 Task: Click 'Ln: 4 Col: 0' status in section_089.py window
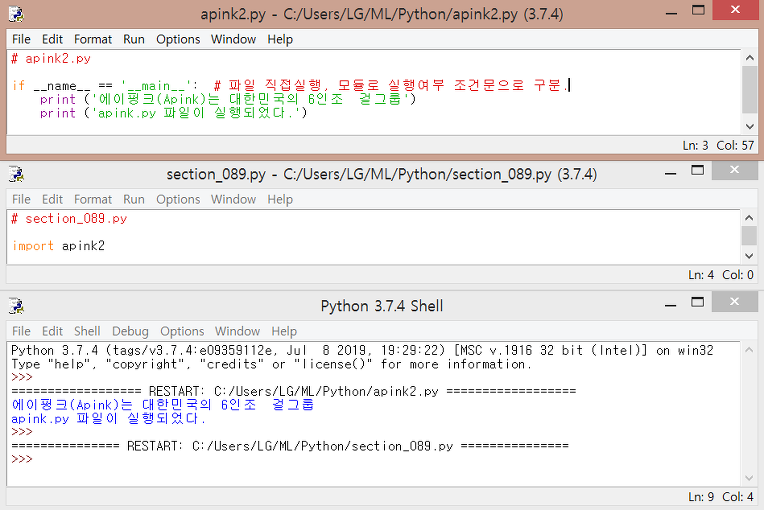click(x=721, y=275)
